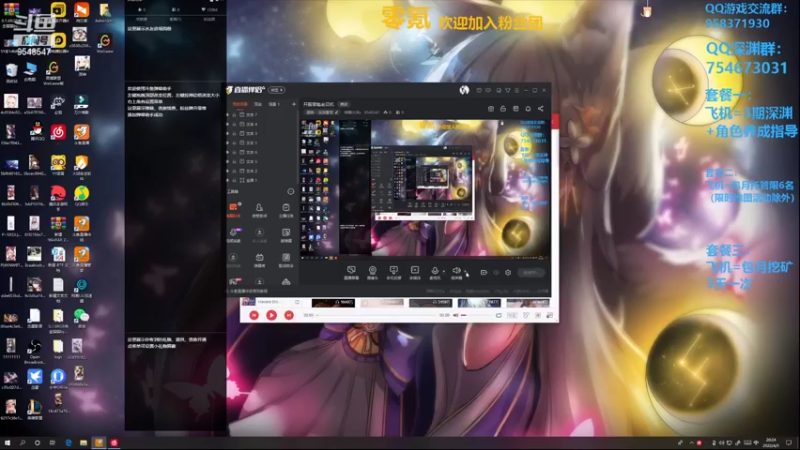Open the microphone options dropdown arrow
Image resolution: width=800 pixels, height=450 pixels.
pyautogui.click(x=443, y=271)
